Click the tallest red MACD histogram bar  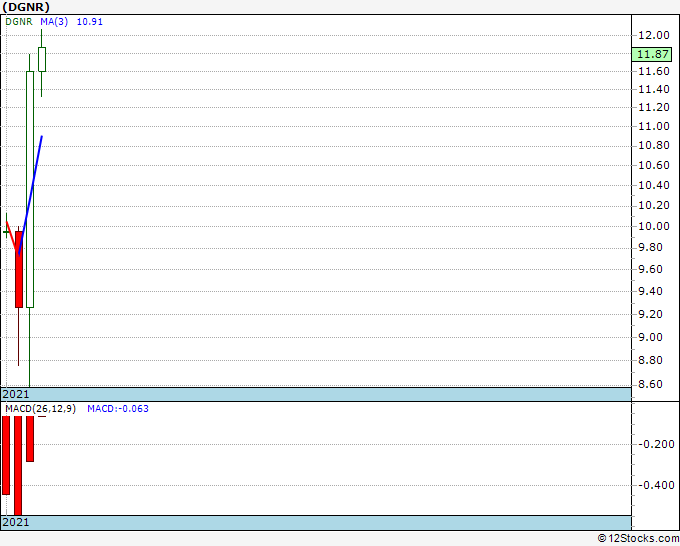(x=18, y=466)
